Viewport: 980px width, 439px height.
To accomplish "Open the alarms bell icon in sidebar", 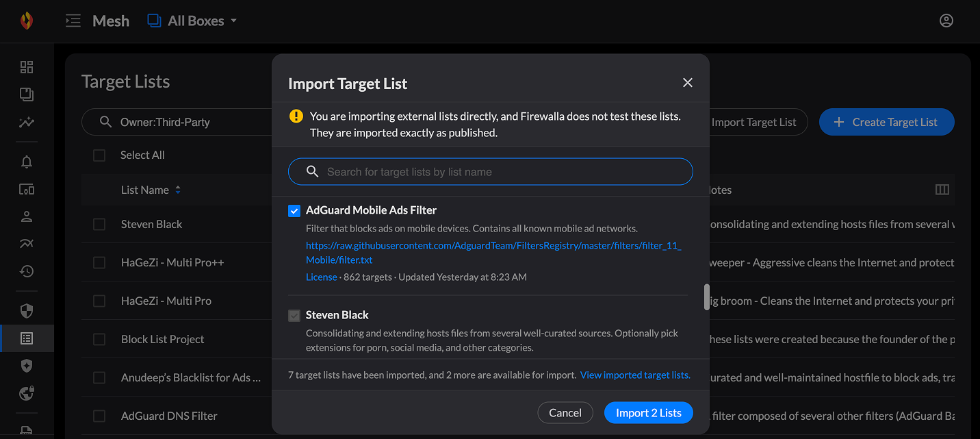I will click(27, 162).
